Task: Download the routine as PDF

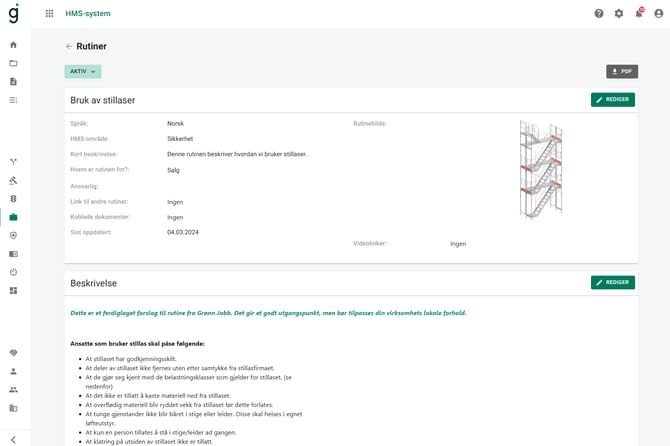Action: click(x=622, y=71)
